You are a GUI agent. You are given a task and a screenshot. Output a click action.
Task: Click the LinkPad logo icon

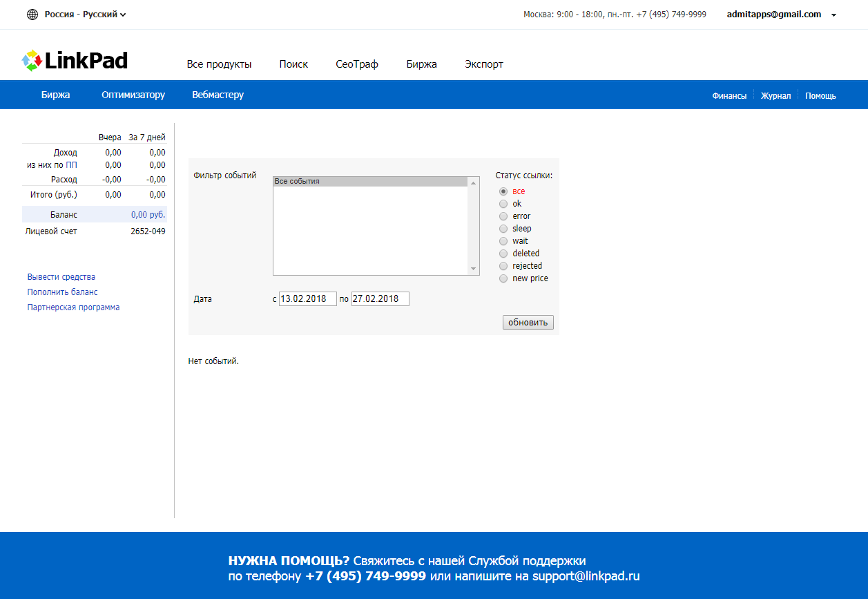(x=32, y=61)
